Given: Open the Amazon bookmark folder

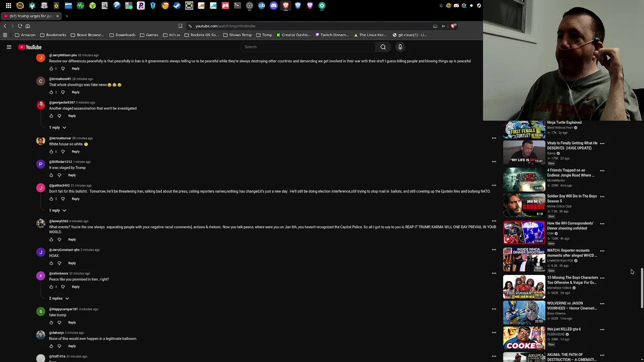Looking at the screenshot, I should click(x=25, y=35).
